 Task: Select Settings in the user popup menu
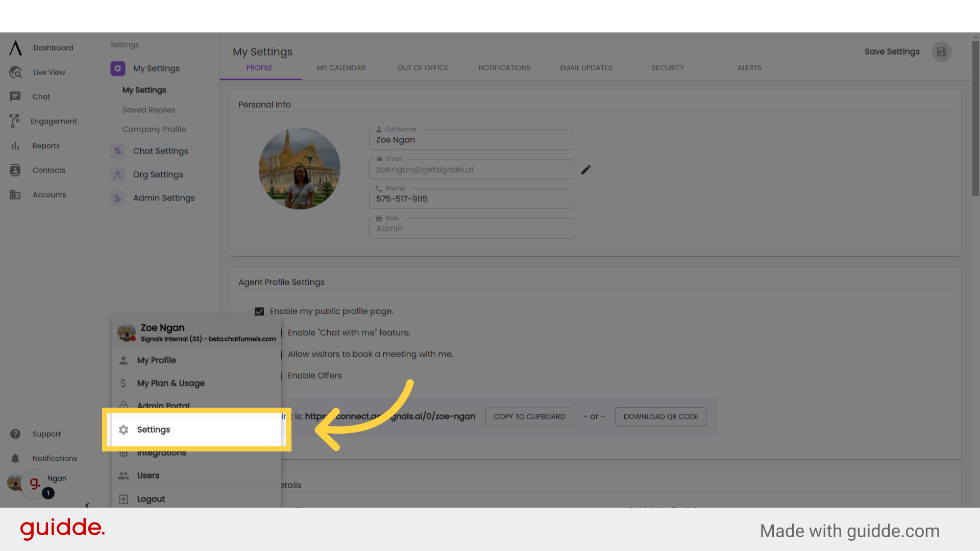[197, 430]
